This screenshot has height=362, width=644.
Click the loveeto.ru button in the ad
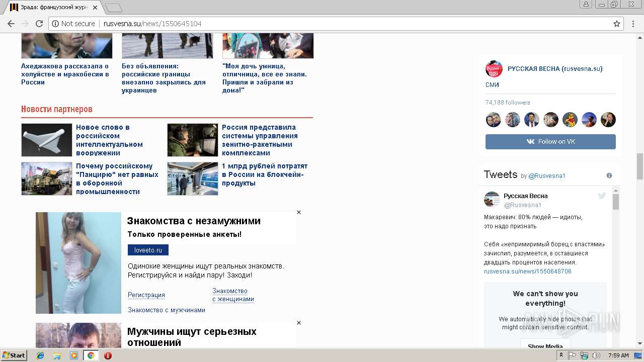(x=148, y=250)
